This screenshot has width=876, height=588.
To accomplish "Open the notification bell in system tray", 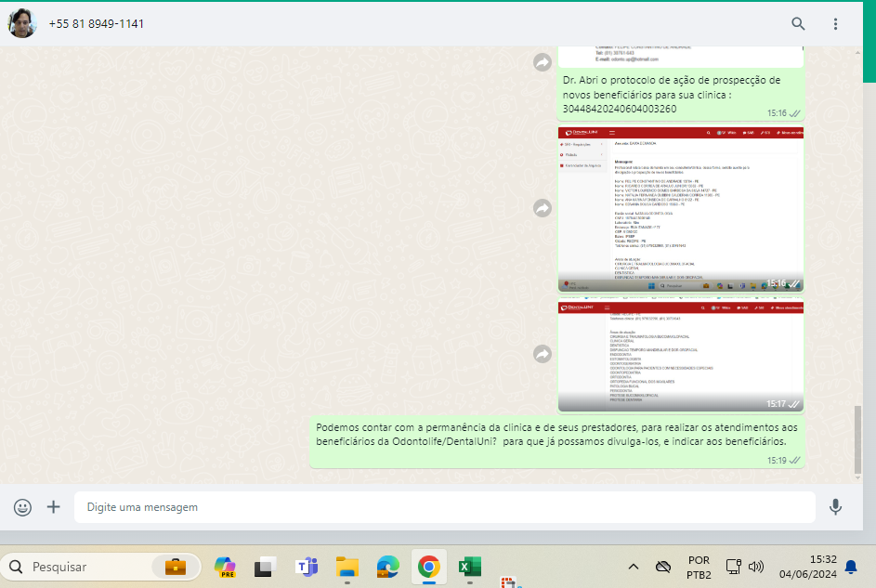I will 851,567.
